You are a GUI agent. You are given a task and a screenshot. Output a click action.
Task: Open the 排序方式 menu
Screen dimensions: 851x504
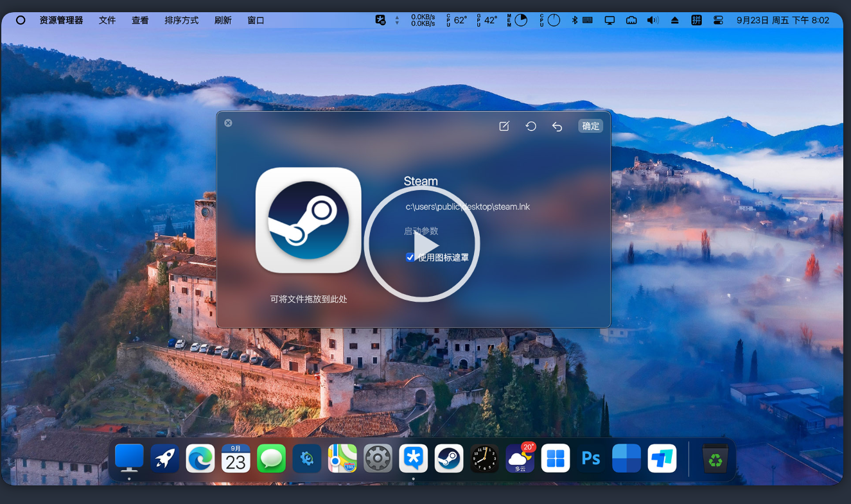(x=182, y=21)
